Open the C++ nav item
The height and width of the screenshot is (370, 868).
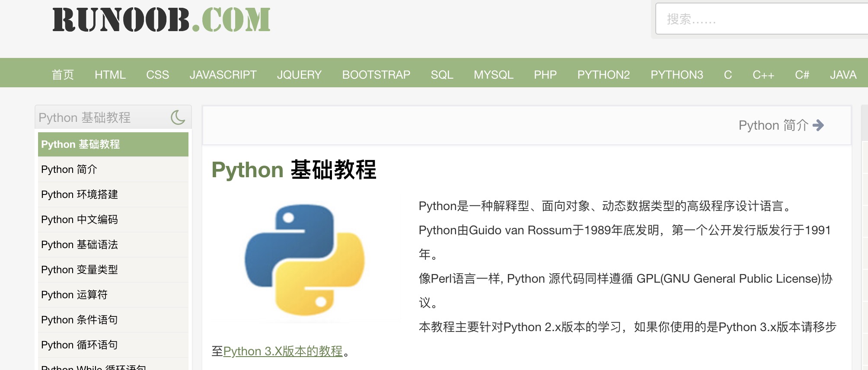pos(763,75)
